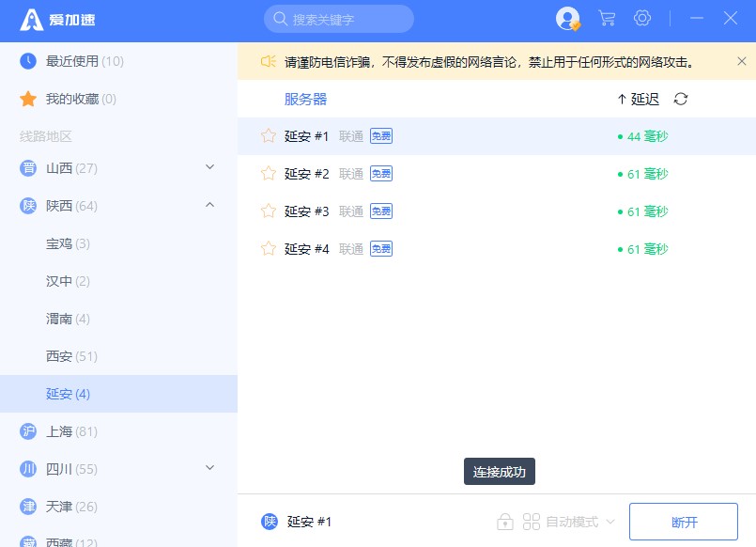Click the refresh latency icon

(681, 99)
